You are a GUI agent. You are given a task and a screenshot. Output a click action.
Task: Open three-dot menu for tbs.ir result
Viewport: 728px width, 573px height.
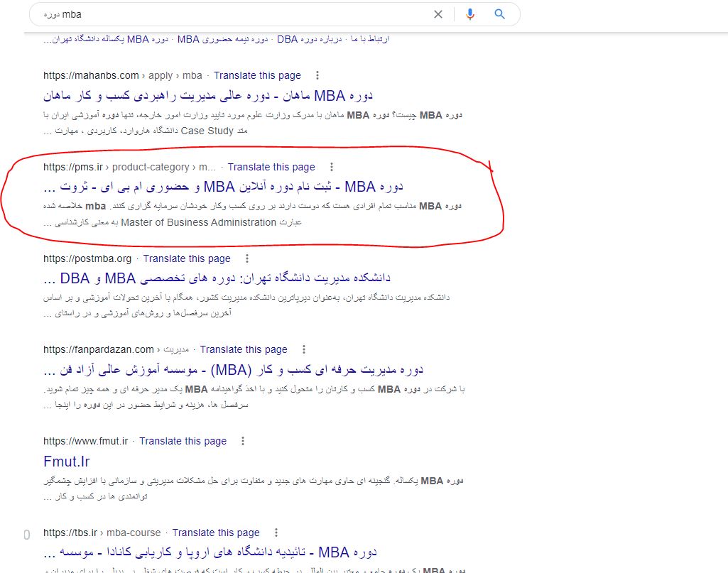pos(276,533)
